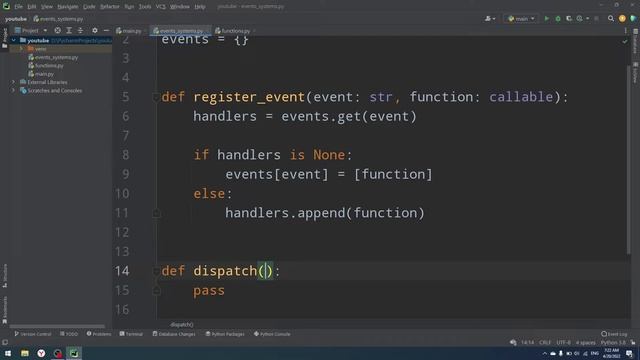Expand the venv folder in the project tree
Image resolution: width=640 pixels, height=360 pixels.
pyautogui.click(x=21, y=49)
